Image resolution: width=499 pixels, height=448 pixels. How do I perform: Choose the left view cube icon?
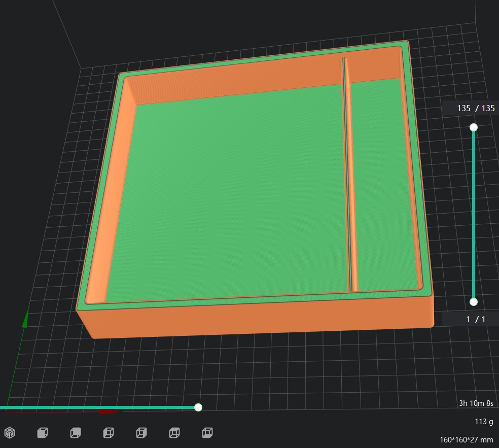pyautogui.click(x=173, y=433)
